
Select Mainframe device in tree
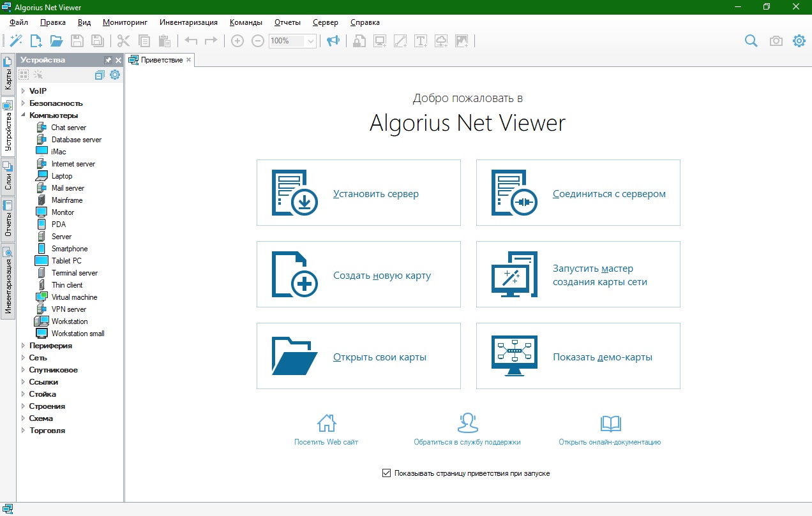click(x=67, y=200)
